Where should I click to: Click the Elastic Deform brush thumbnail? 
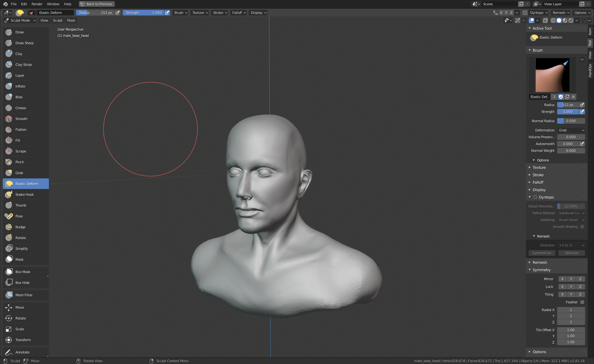[x=552, y=75]
